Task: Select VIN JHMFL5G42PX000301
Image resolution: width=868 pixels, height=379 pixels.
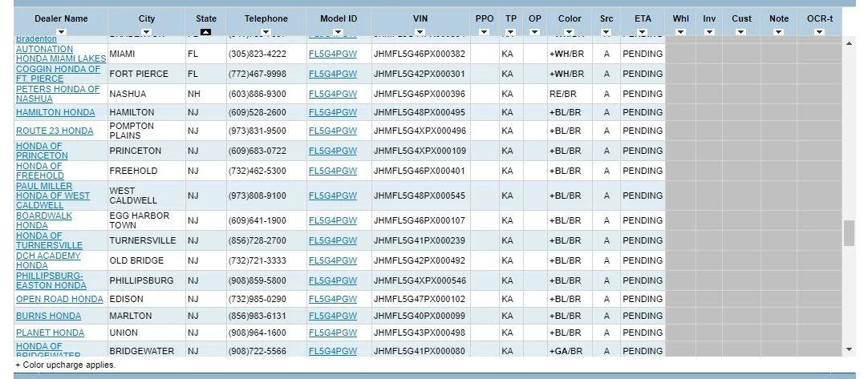Action: [419, 74]
